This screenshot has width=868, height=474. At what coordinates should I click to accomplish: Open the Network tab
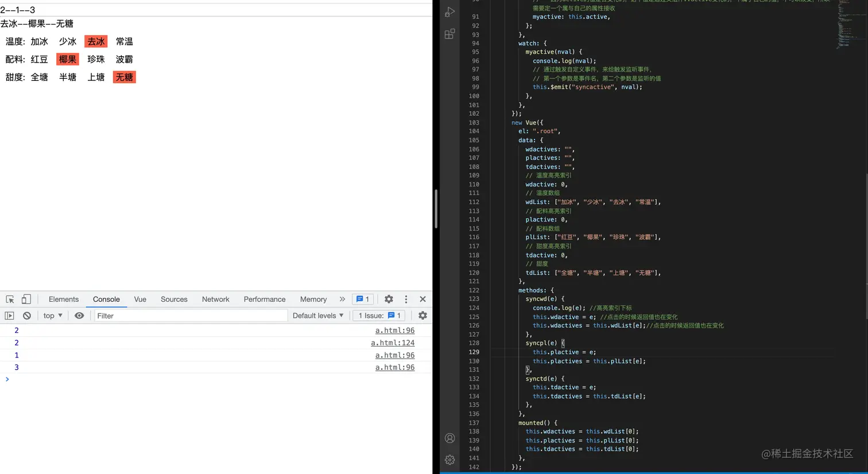pos(215,299)
